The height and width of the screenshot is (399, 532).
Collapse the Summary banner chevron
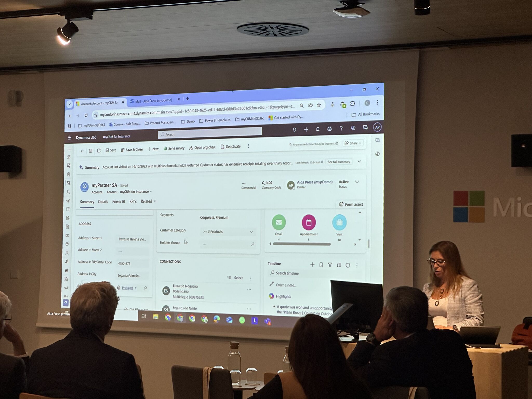359,161
